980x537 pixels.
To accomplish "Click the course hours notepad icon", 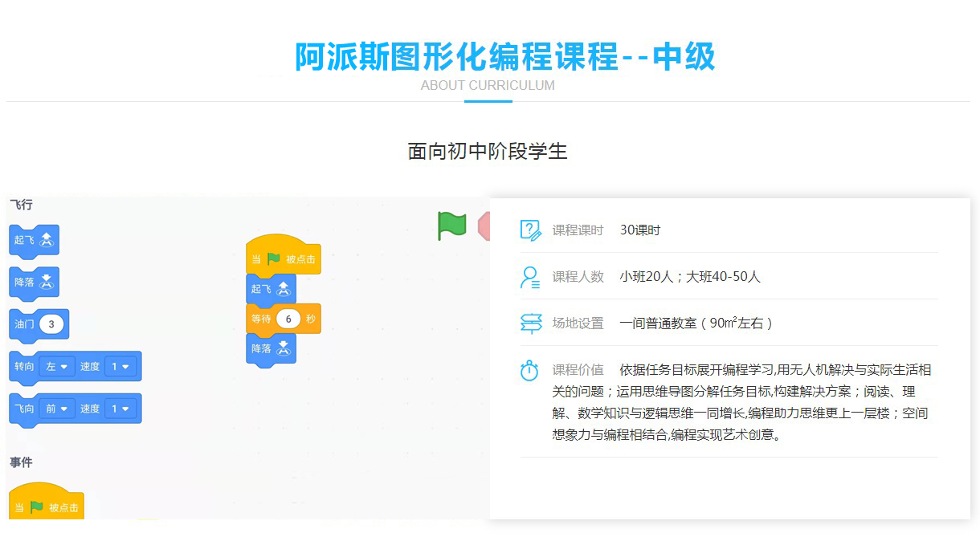I will tap(530, 230).
